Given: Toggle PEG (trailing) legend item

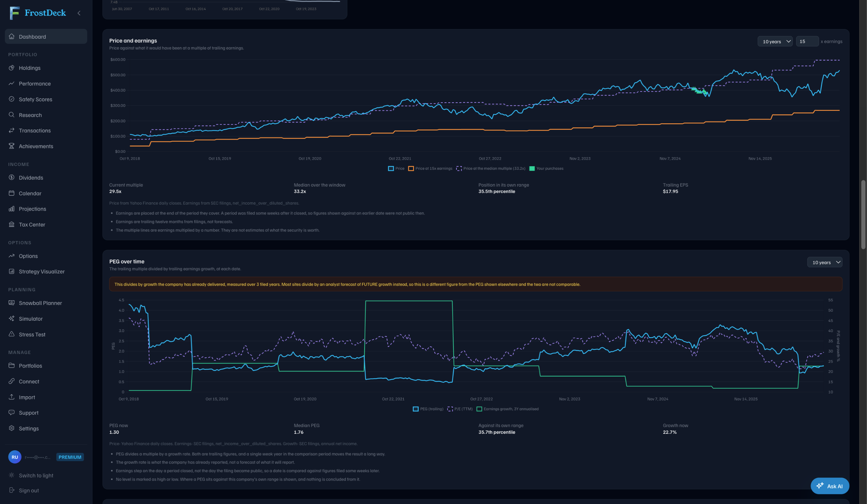Looking at the screenshot, I should pyautogui.click(x=428, y=409).
